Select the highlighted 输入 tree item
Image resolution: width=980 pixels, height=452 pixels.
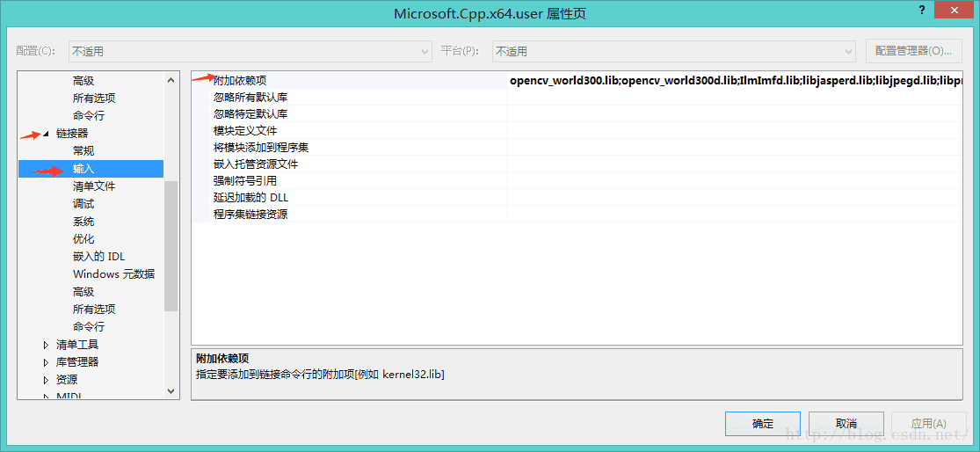coord(91,169)
